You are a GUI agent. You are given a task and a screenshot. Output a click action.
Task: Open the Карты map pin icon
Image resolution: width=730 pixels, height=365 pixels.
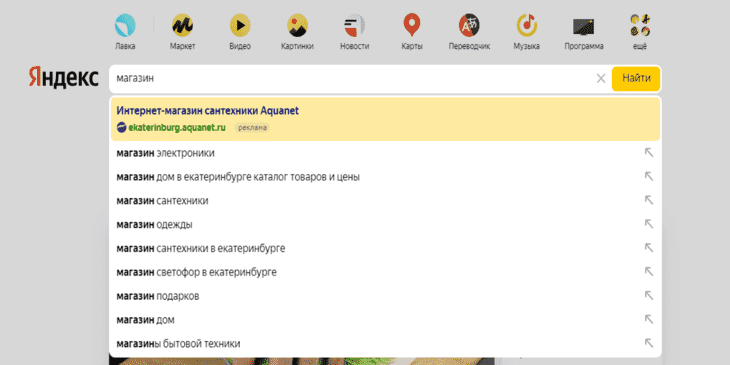tap(412, 25)
